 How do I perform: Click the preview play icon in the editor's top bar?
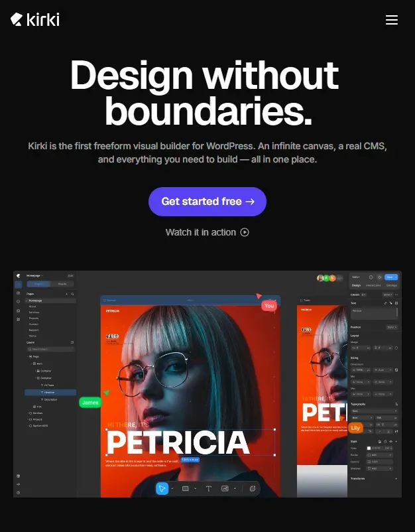[380, 277]
